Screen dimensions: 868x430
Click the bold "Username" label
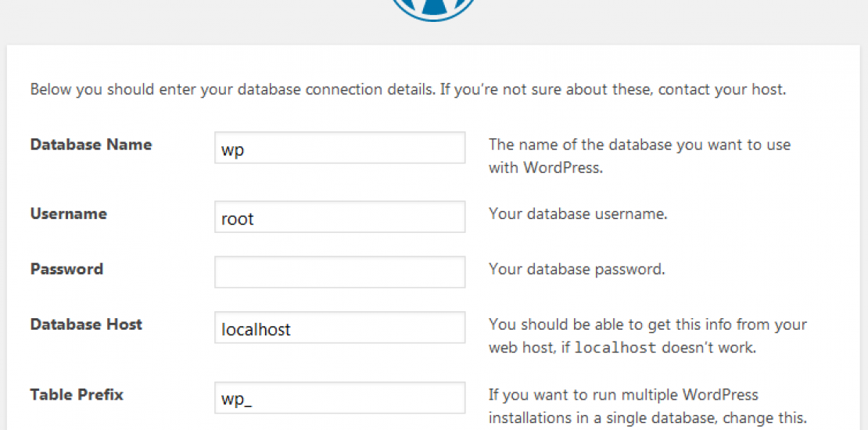coord(68,214)
